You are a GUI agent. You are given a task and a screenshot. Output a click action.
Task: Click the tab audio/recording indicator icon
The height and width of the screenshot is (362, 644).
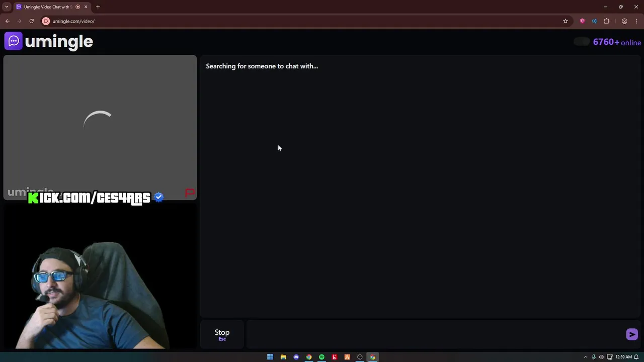tap(77, 7)
